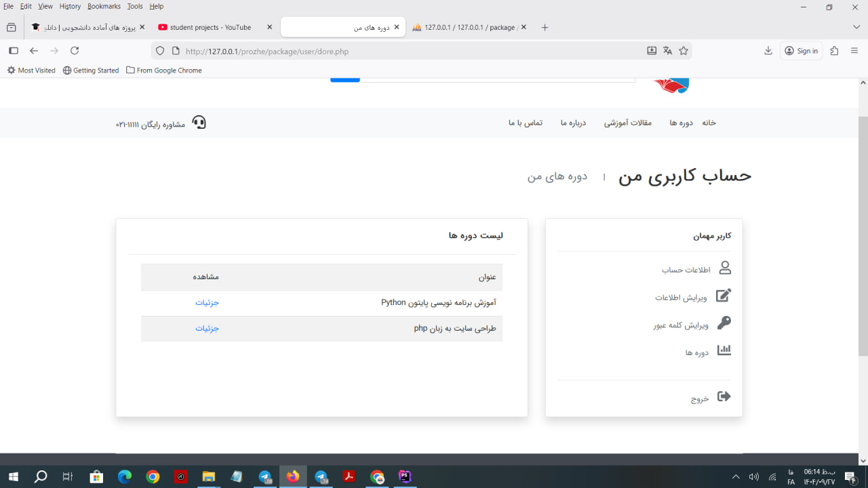Click the headset free consultation icon

[x=199, y=123]
